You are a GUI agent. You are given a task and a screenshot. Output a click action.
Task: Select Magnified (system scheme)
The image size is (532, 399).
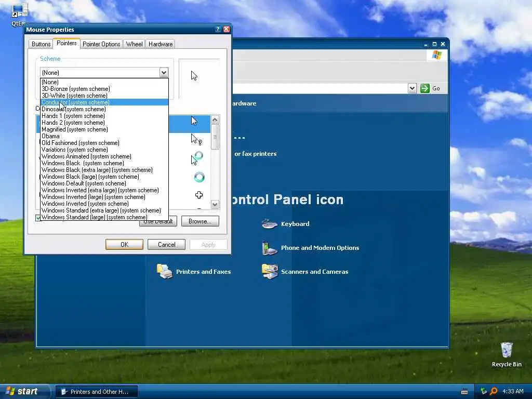point(104,129)
